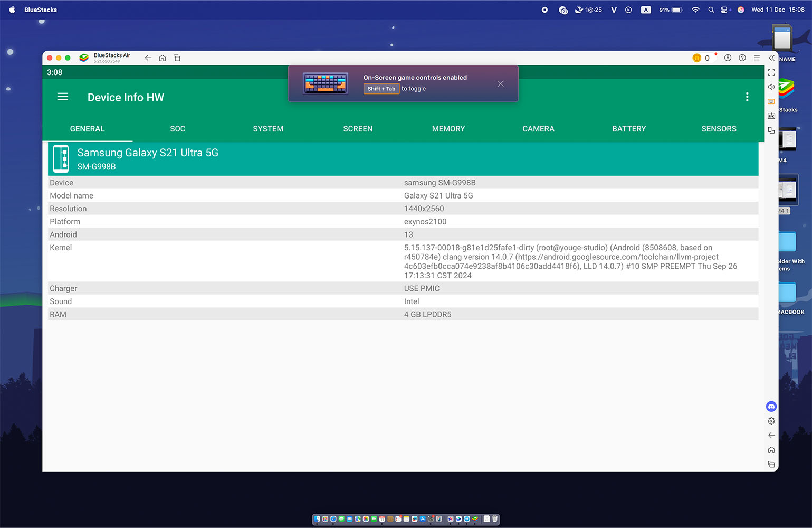Click the Android version value 13
The width and height of the screenshot is (812, 528).
[x=408, y=234]
